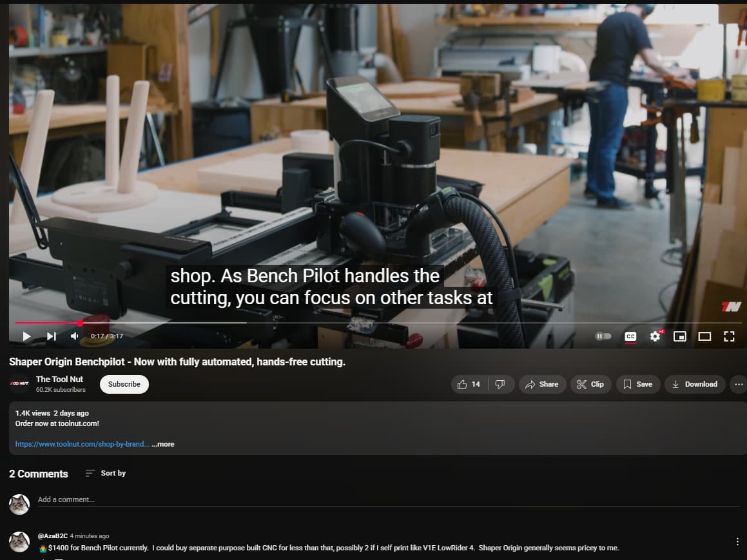The width and height of the screenshot is (747, 560).
Task: Open more actions menu beside Download
Action: (x=739, y=384)
